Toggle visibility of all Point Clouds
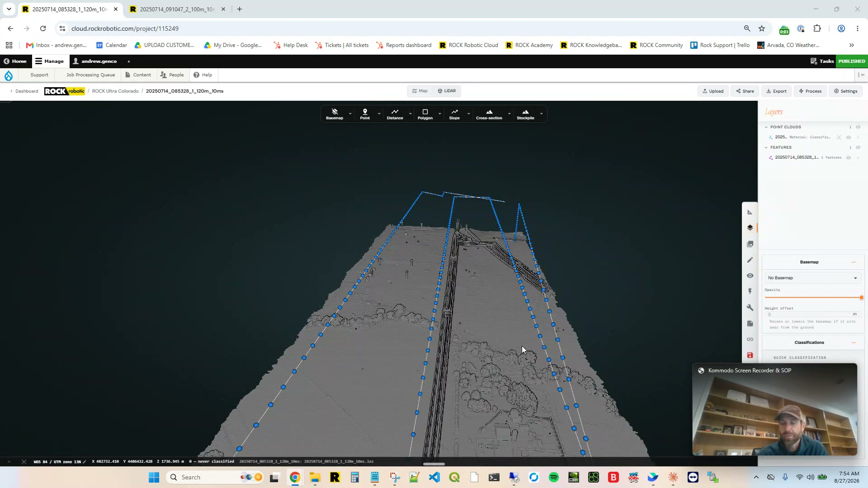Screen dimensions: 868x488 (x=858, y=127)
